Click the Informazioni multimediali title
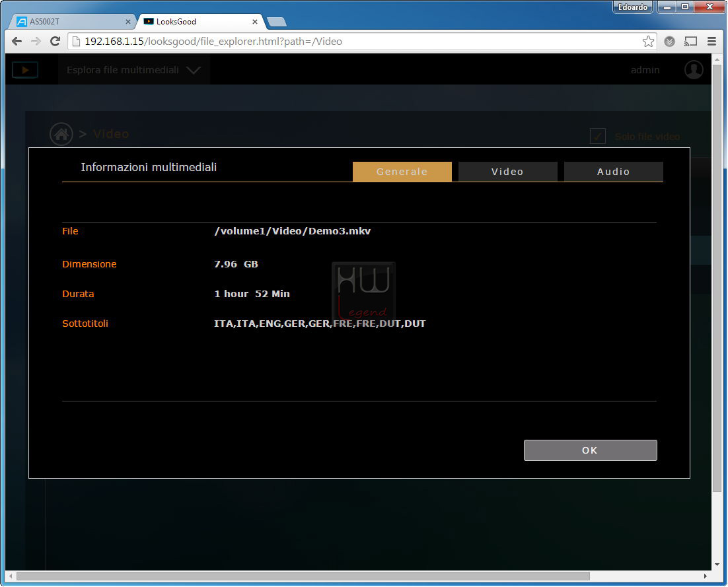Image resolution: width=728 pixels, height=587 pixels. [149, 167]
